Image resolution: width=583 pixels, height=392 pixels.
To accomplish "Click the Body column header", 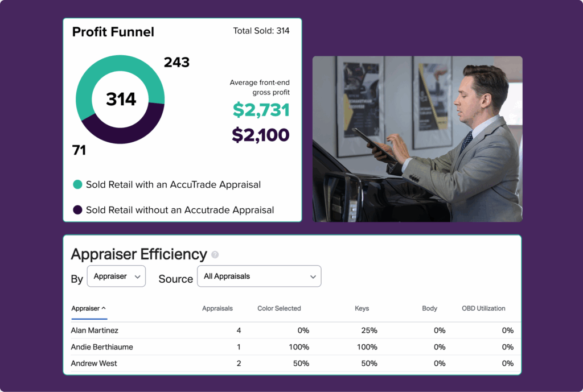I will [x=429, y=308].
